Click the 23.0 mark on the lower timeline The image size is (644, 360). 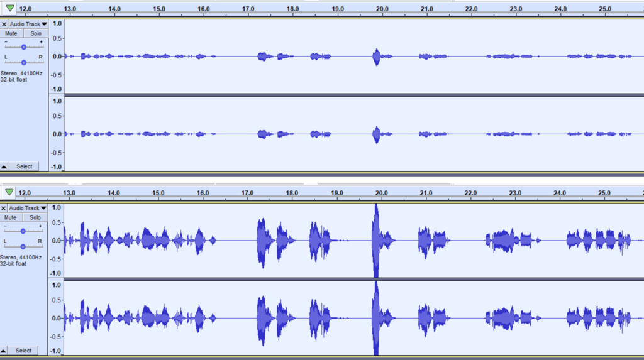click(515, 193)
